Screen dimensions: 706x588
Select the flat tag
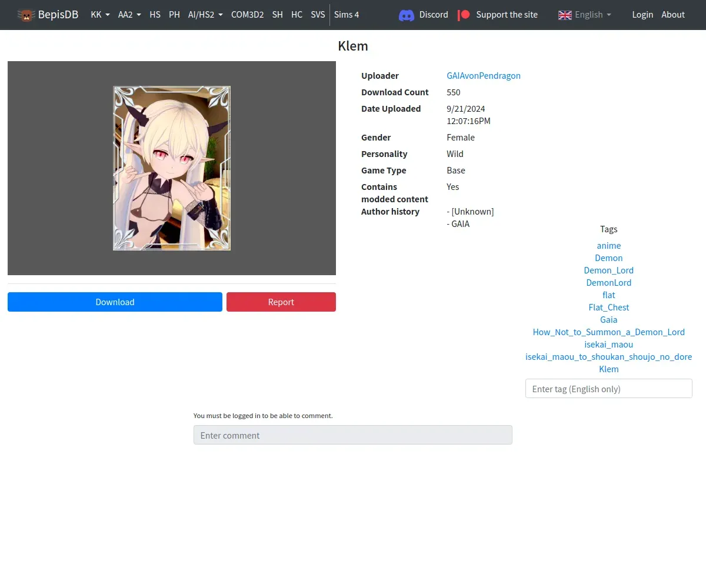click(609, 295)
